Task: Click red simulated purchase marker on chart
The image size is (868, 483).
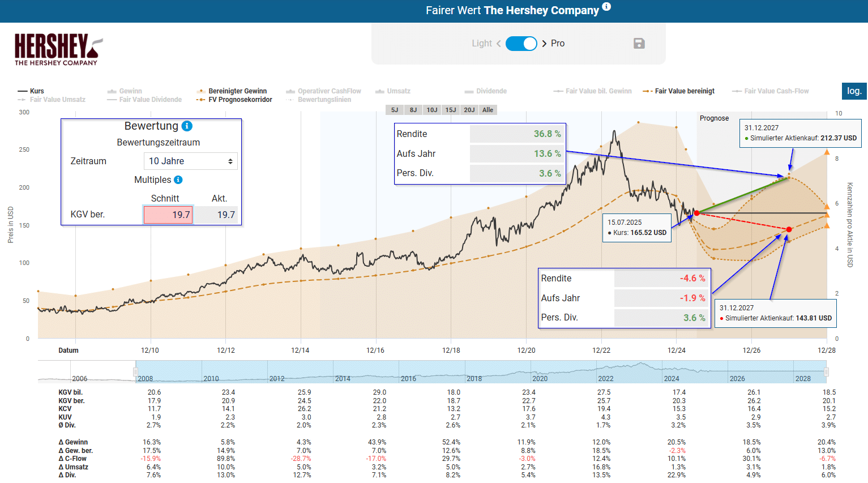Action: [x=789, y=229]
